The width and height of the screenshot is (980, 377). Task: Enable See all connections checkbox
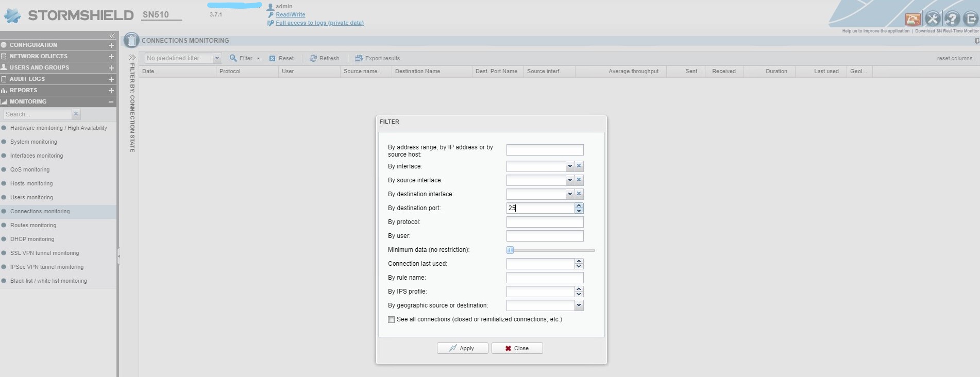tap(392, 320)
